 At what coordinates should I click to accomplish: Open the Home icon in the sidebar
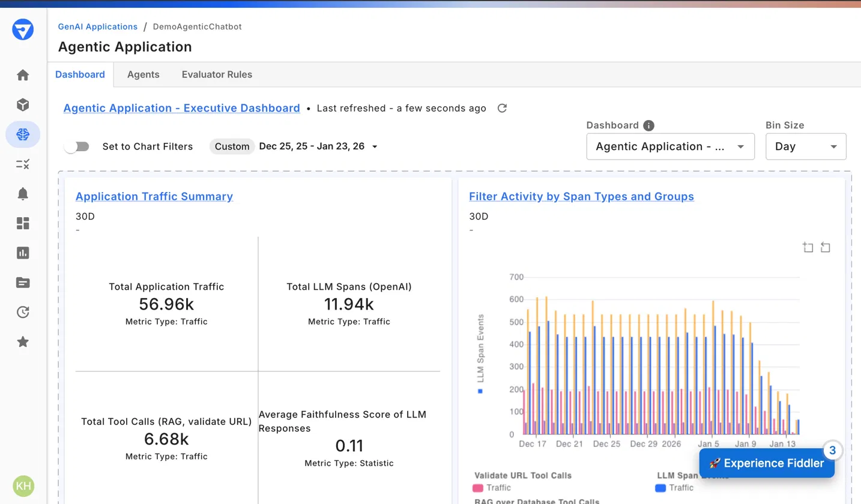[23, 76]
